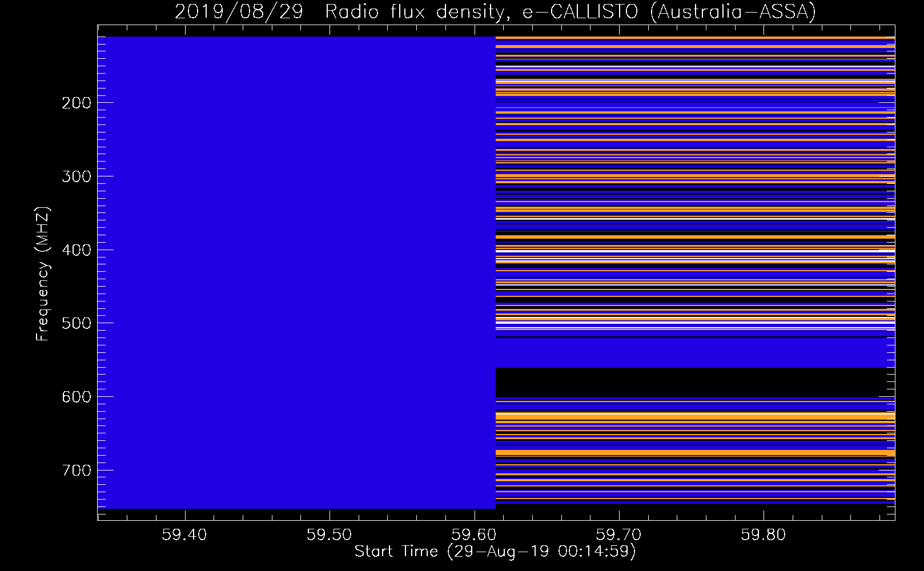Screen dimensions: 924x571
Task: Click the 700 frequency tick label
Action: [x=76, y=471]
